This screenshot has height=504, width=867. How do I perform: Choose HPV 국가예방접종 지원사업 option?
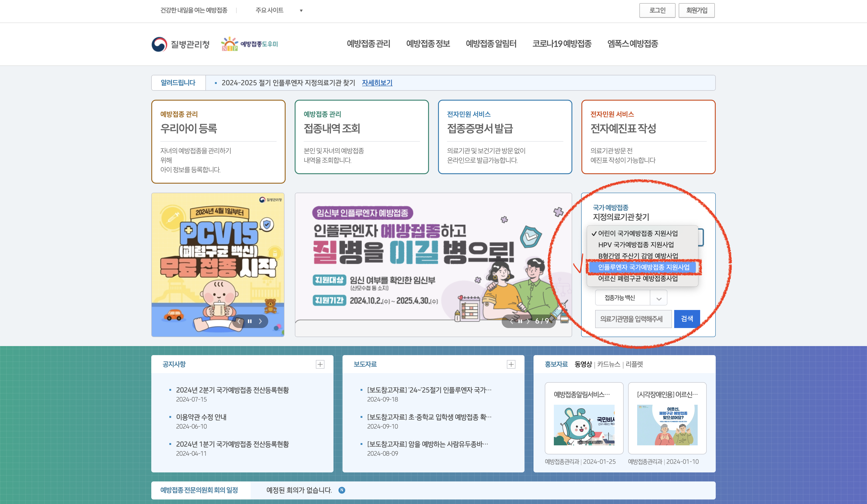tap(636, 244)
